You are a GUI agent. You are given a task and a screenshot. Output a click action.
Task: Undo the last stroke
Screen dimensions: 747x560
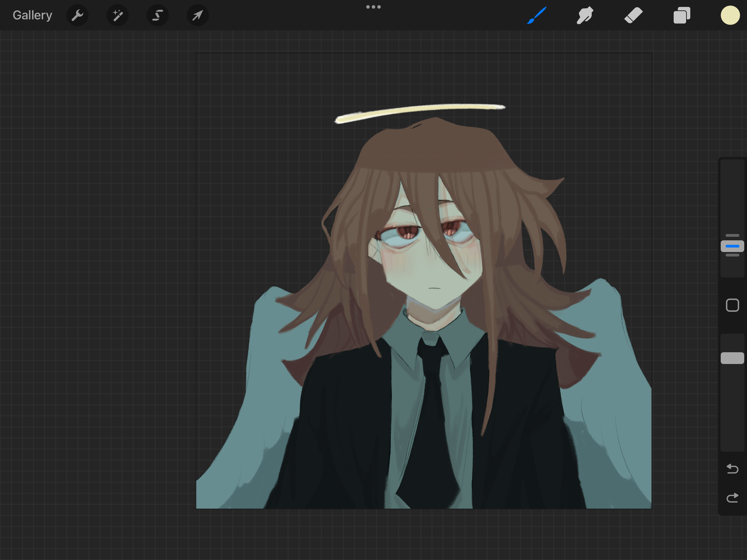point(732,469)
